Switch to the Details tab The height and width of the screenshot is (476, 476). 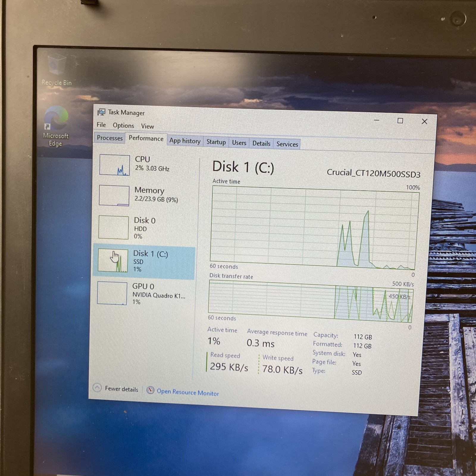click(x=262, y=143)
